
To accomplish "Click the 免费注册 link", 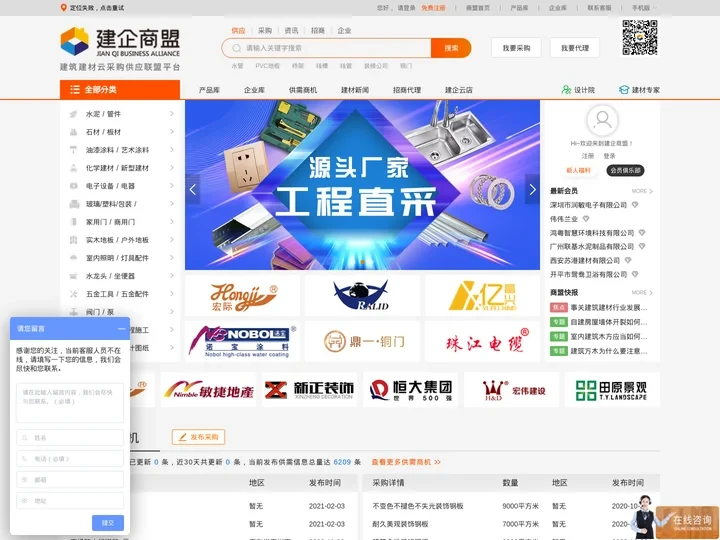I will pos(433,8).
